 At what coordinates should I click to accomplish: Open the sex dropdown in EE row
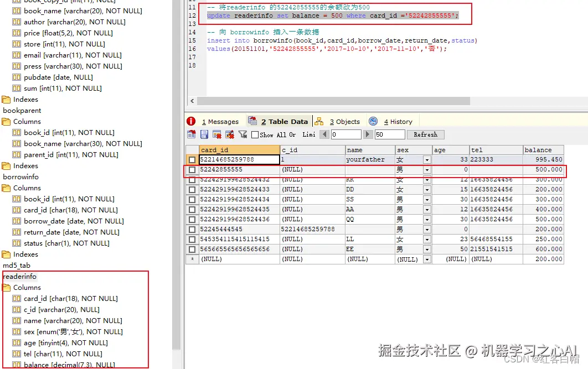(x=427, y=249)
